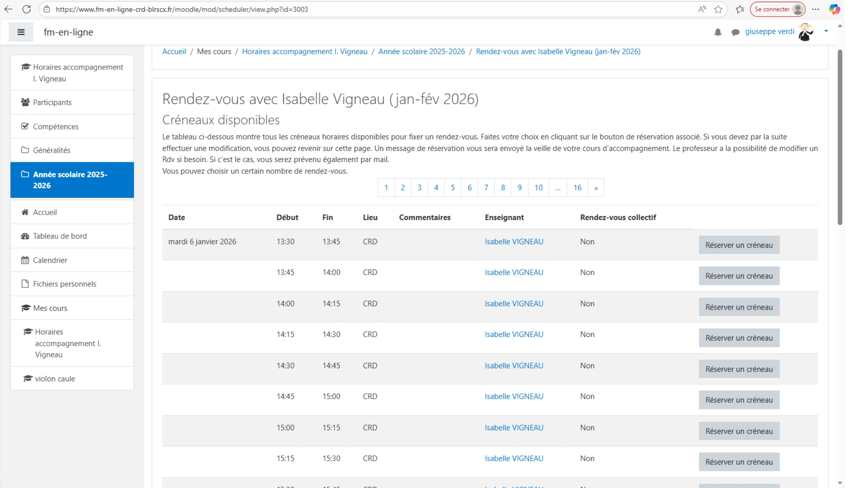The width and height of the screenshot is (868, 488).
Task: Go to next page with » arrow
Action: (x=596, y=188)
